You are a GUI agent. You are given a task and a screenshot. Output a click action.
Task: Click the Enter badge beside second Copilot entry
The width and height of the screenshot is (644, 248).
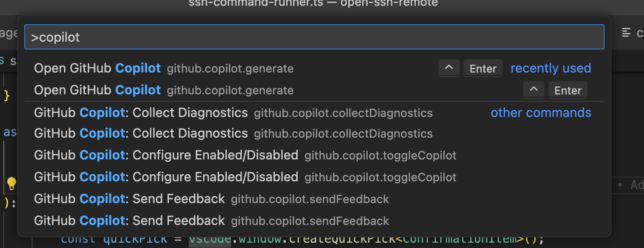click(568, 90)
